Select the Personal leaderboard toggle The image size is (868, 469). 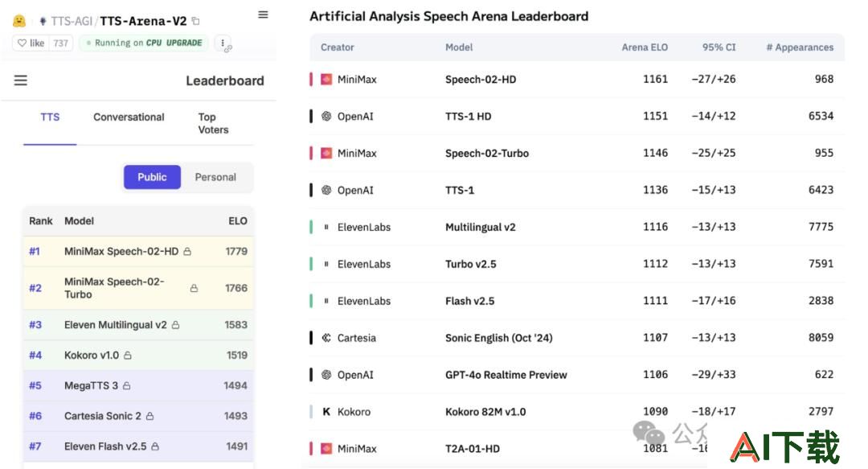[215, 177]
